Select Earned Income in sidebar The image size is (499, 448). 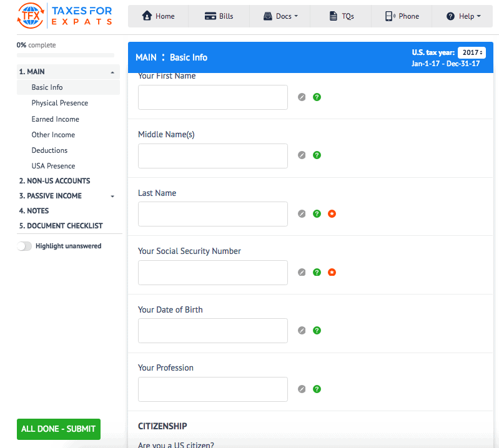pyautogui.click(x=56, y=119)
